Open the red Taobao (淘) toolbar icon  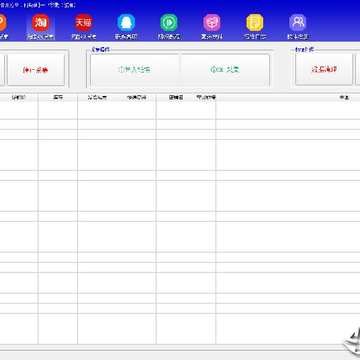[x=41, y=23]
